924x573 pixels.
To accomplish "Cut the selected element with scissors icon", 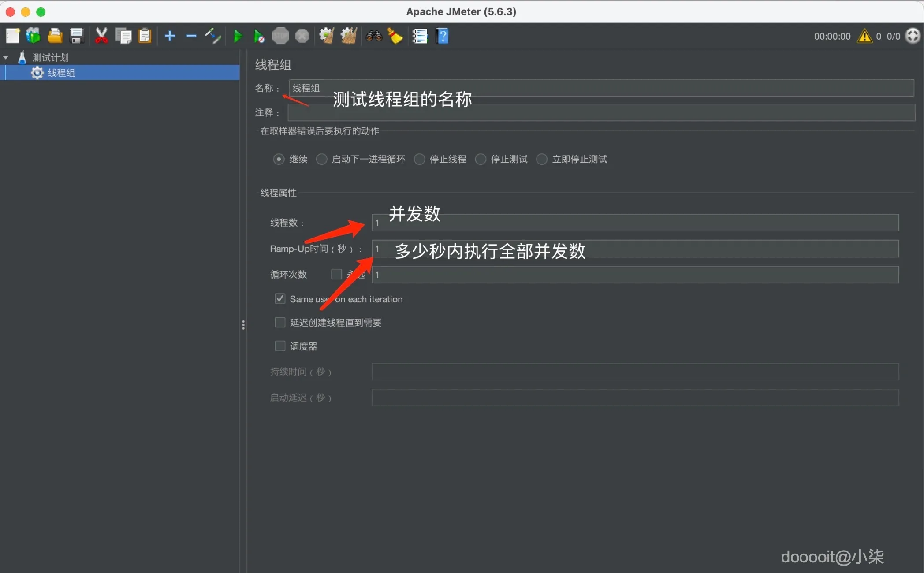I will point(101,36).
